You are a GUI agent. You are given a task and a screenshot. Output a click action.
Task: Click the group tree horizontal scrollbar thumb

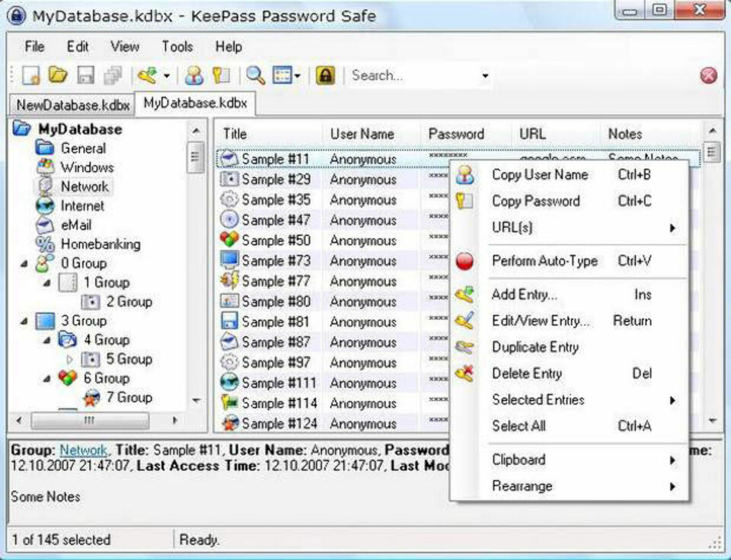pyautogui.click(x=90, y=421)
